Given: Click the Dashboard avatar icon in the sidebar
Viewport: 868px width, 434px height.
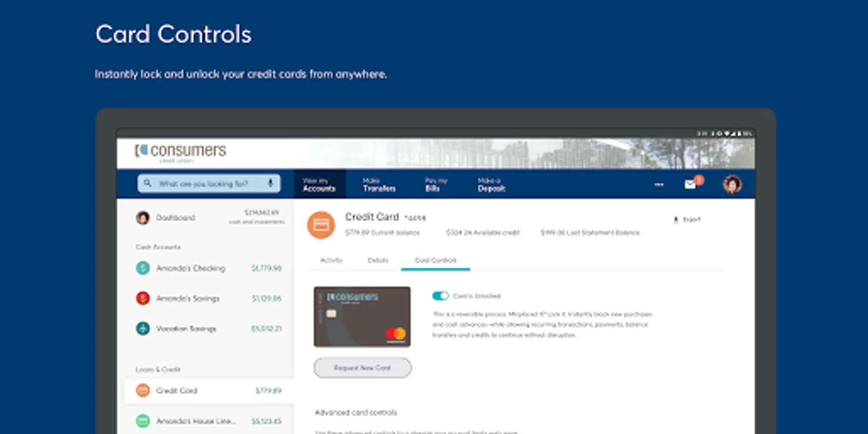Looking at the screenshot, I should tap(143, 218).
